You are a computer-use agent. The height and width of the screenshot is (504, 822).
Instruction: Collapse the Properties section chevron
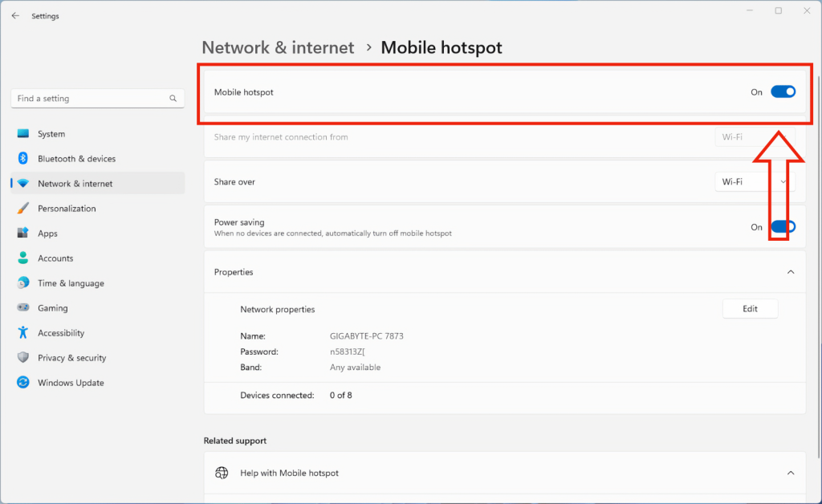(791, 272)
